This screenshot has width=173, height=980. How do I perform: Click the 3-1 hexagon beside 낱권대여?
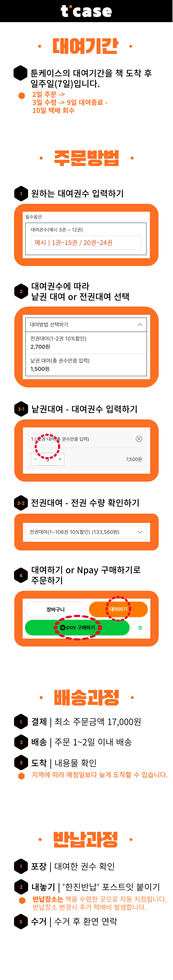click(21, 409)
